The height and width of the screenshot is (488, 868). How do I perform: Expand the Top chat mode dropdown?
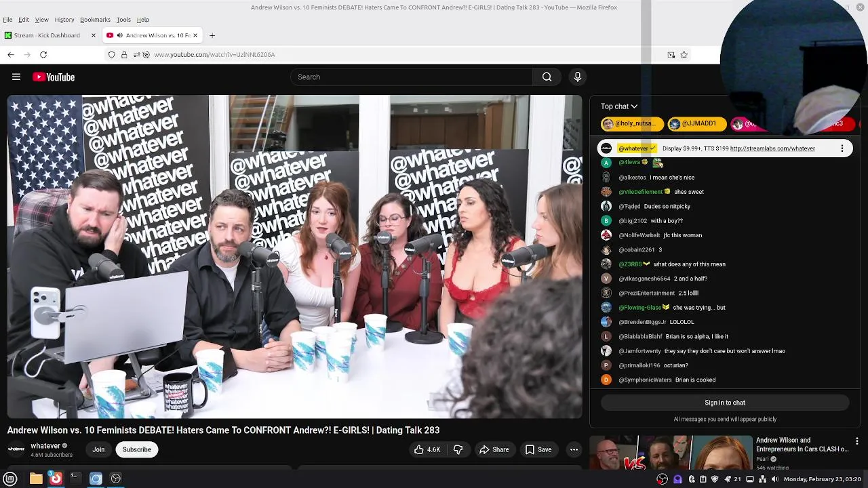(619, 106)
